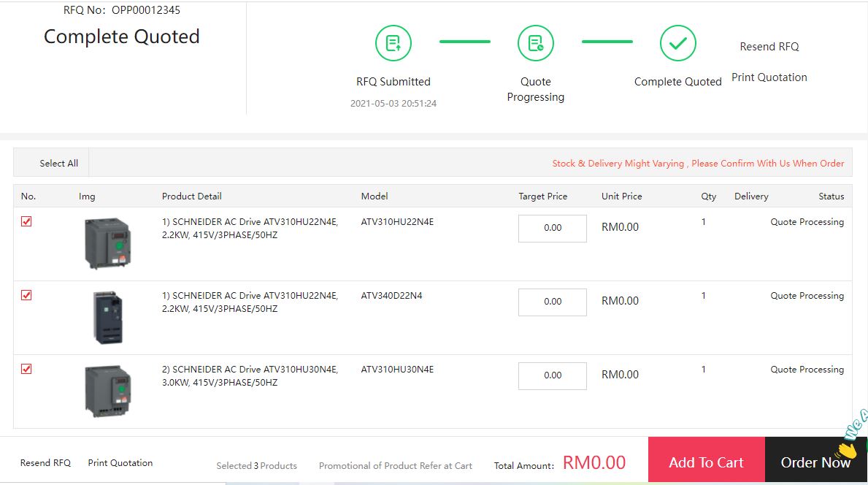868x485 pixels.
Task: Click target price field for ATV340D22N4
Action: coord(553,302)
